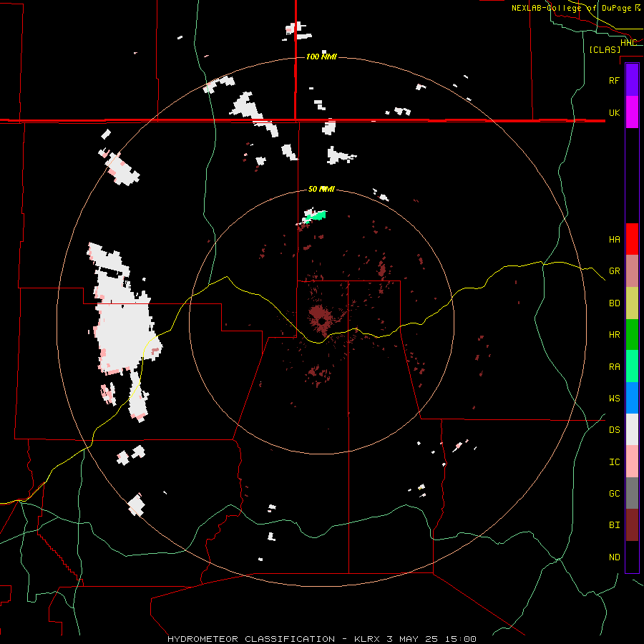Click the [CLAS] product label
The image size is (644, 644).
pyautogui.click(x=605, y=49)
